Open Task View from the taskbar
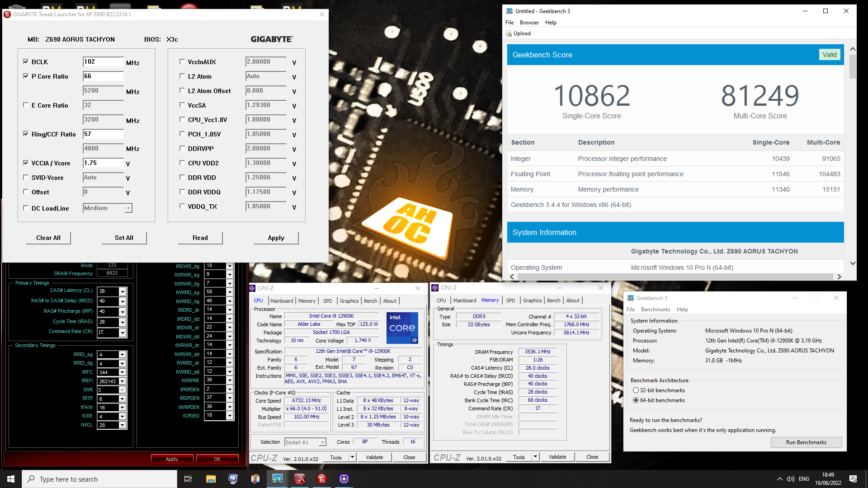The image size is (868, 488). [188, 479]
